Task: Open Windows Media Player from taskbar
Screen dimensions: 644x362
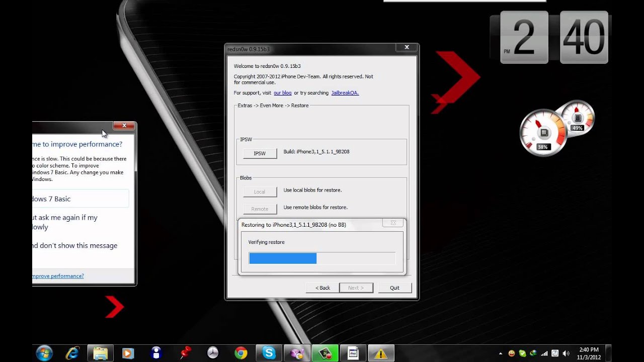Action: tap(128, 353)
